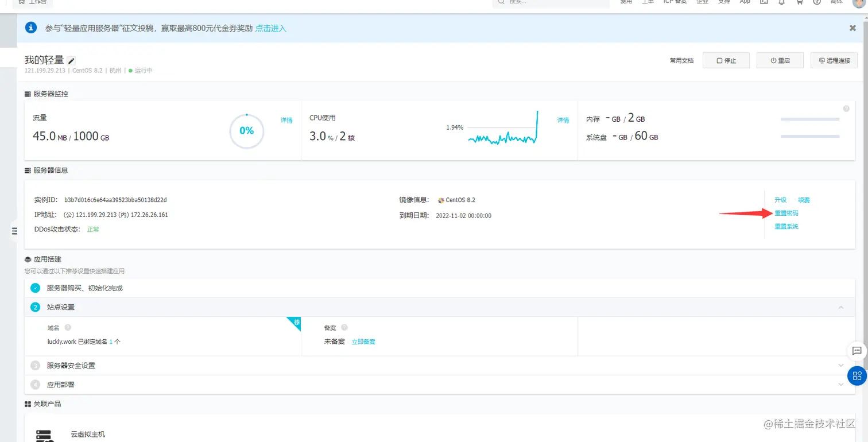
Task: Click the help icon next to 备案
Action: click(344, 327)
